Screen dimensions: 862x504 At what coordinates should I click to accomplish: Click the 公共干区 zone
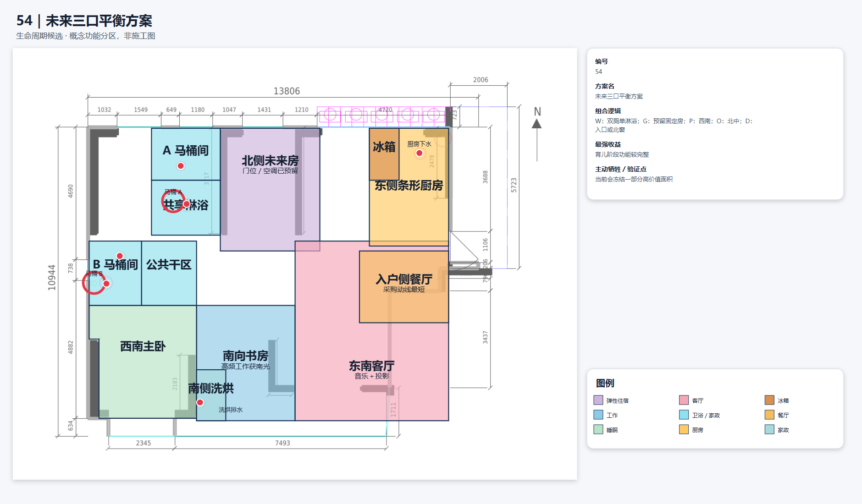click(169, 273)
